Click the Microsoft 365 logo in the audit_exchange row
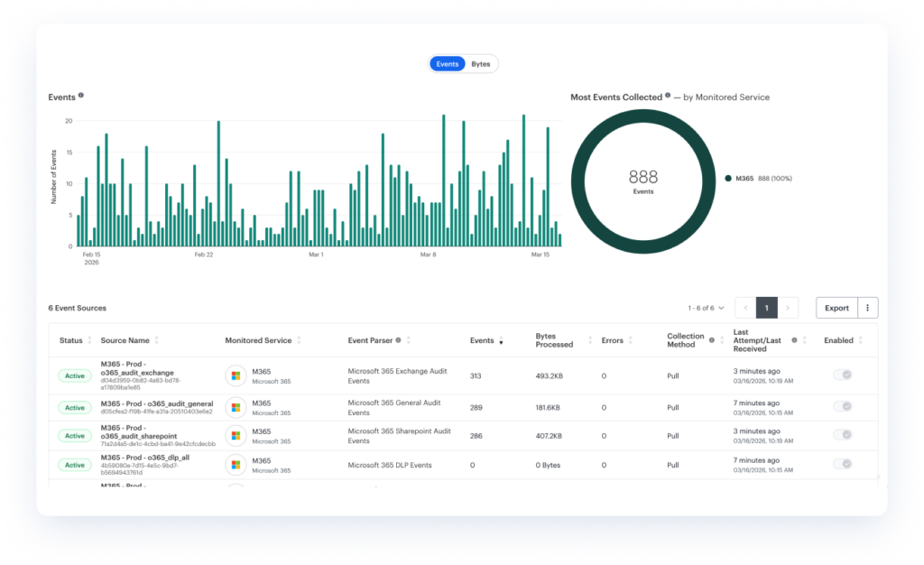Image resolution: width=924 pixels, height=565 pixels. (236, 375)
